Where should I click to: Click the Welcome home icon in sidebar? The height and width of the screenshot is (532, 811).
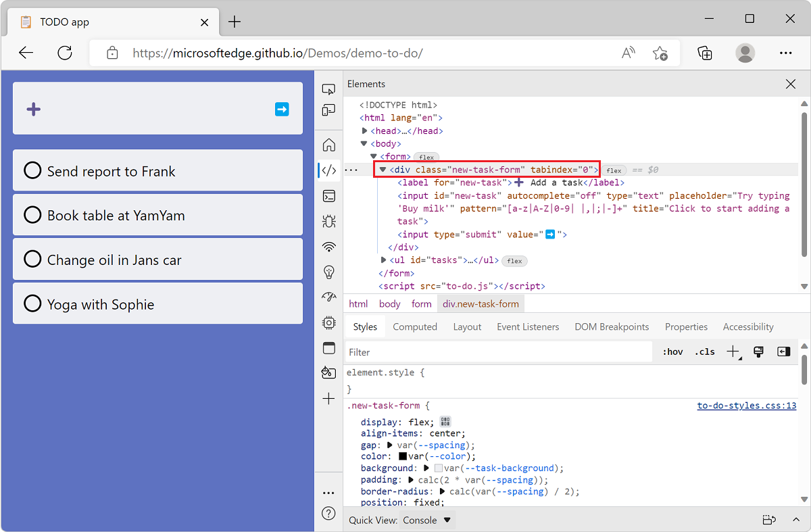pyautogui.click(x=328, y=144)
